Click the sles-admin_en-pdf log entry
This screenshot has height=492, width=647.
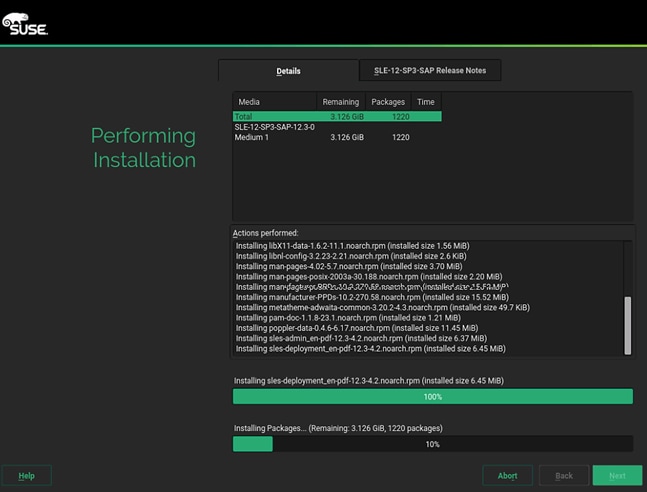361,338
